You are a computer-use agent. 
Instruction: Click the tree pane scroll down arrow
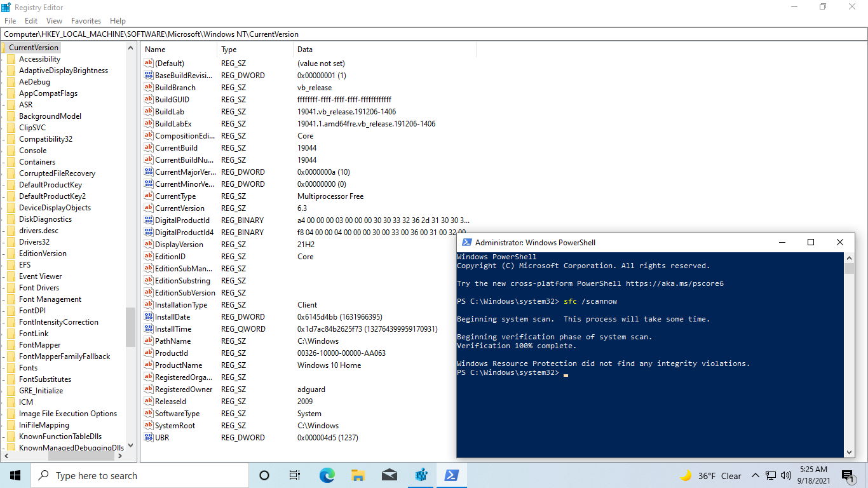[131, 445]
